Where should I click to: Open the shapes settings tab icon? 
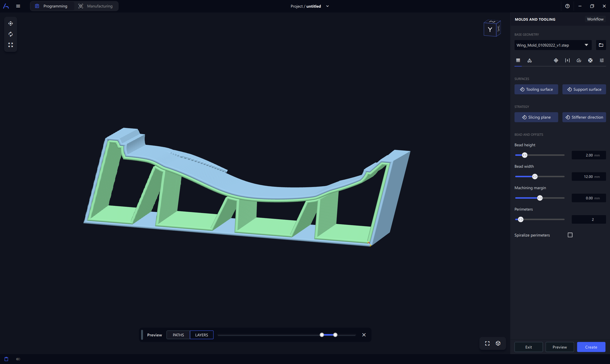[529, 60]
